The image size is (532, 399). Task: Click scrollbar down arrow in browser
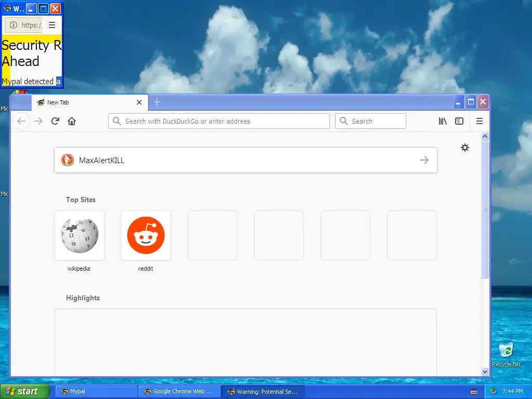[x=485, y=372]
